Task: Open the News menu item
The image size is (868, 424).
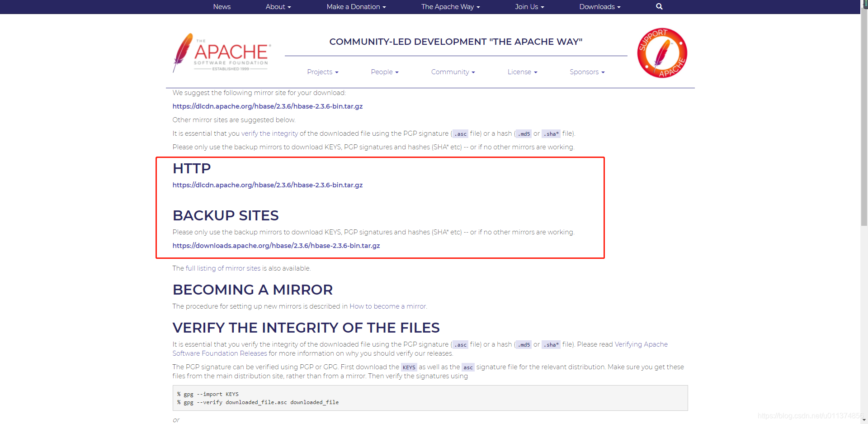Action: (222, 7)
